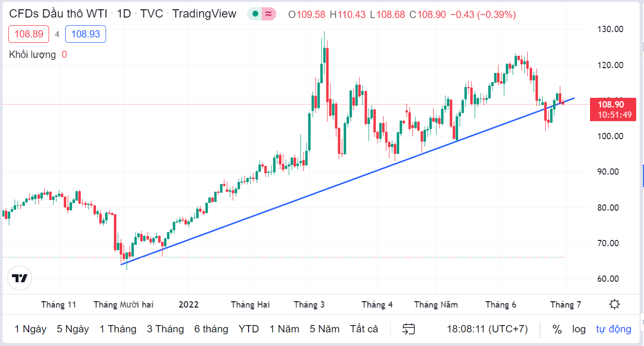The image size is (644, 346).
Task: Show the 'Tất cả' full range
Action: coord(364,329)
